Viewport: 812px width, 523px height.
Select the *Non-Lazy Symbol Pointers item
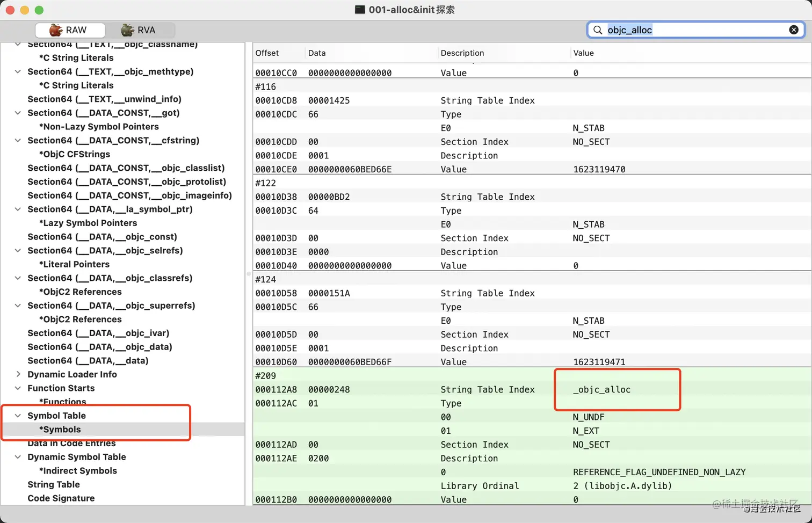click(x=99, y=127)
